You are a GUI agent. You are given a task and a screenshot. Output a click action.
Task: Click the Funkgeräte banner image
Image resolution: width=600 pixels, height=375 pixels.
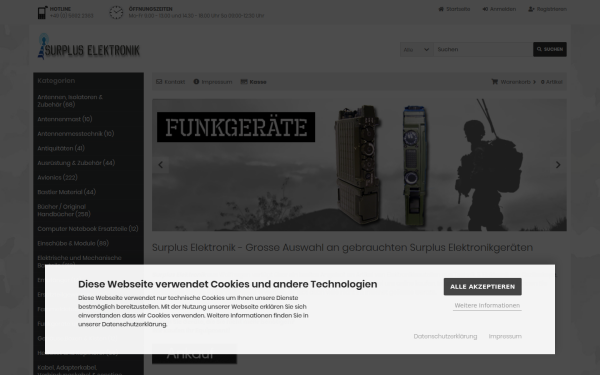(x=359, y=165)
